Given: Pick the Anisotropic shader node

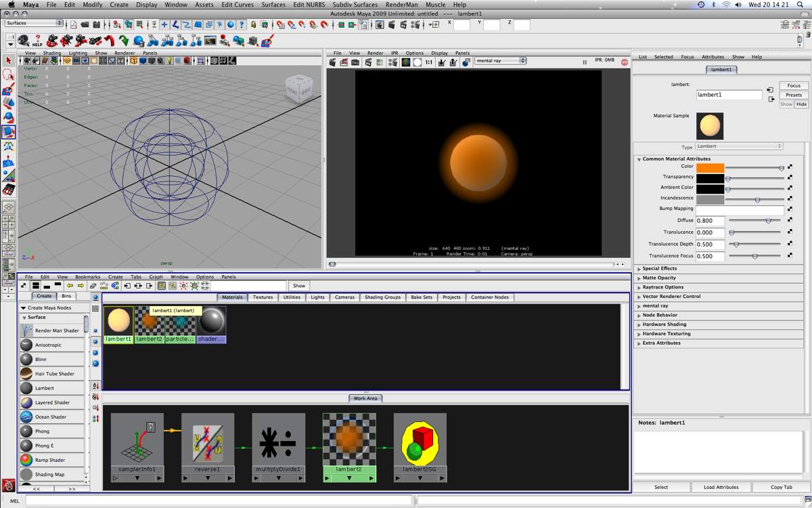Looking at the screenshot, I should [x=26, y=345].
